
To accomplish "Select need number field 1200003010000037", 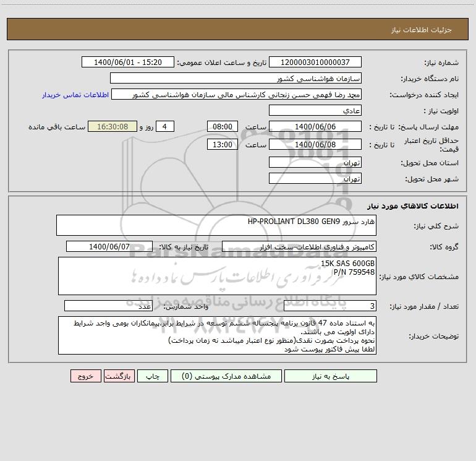I will [315, 62].
